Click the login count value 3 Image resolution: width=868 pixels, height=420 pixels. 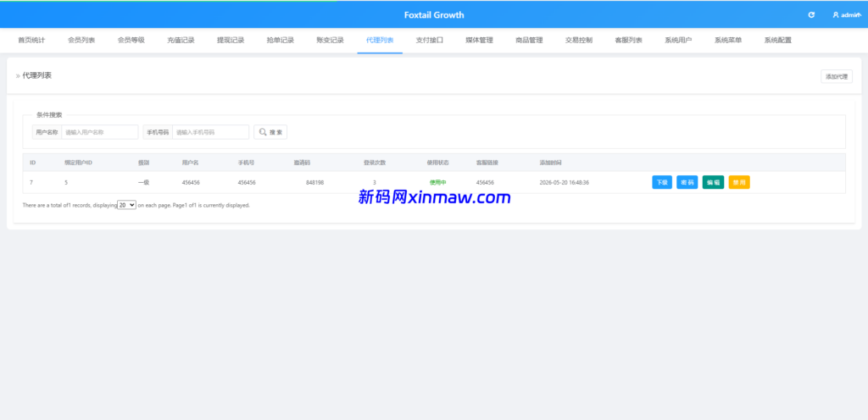(374, 182)
